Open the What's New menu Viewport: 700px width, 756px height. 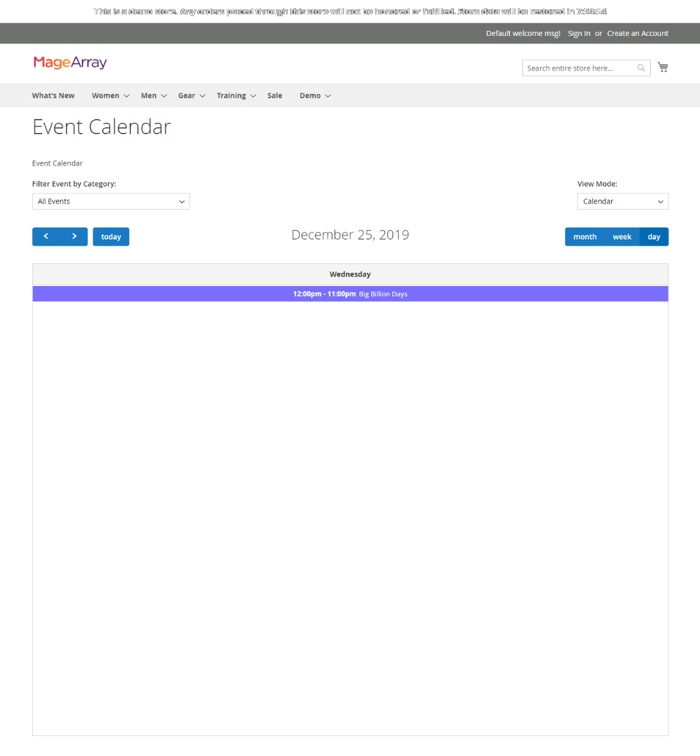pos(53,95)
